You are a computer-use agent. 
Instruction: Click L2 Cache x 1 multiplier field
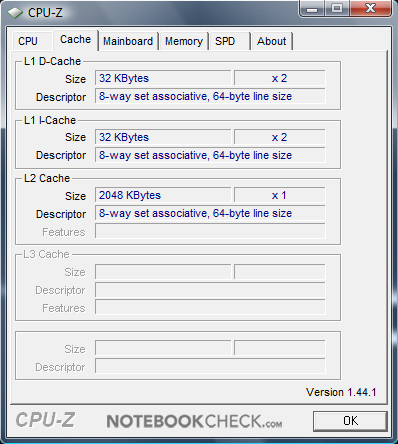coord(279,195)
